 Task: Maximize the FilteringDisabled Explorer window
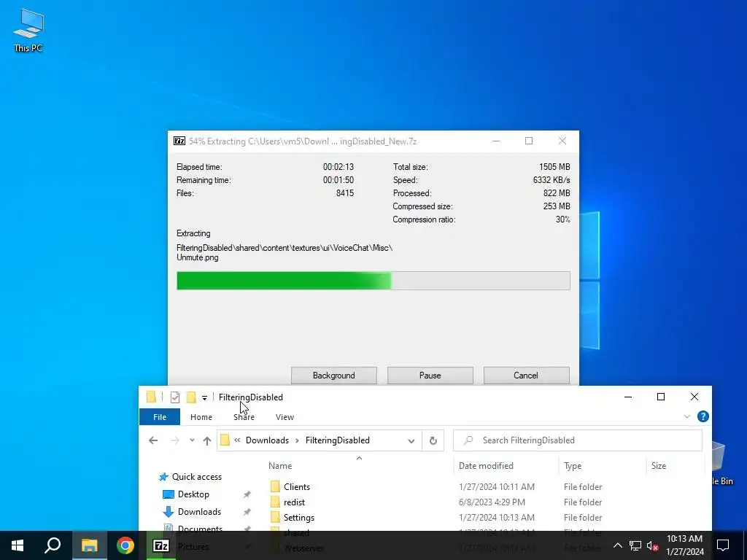pyautogui.click(x=661, y=397)
